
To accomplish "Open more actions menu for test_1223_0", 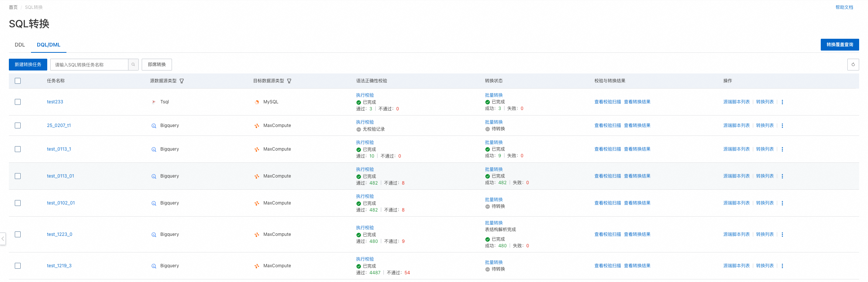I will coord(782,234).
